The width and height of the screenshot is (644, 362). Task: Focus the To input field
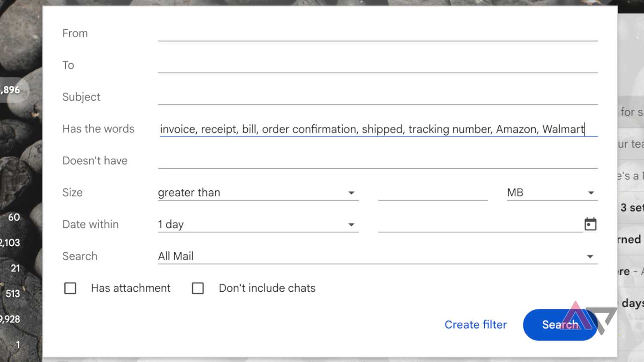(378, 65)
